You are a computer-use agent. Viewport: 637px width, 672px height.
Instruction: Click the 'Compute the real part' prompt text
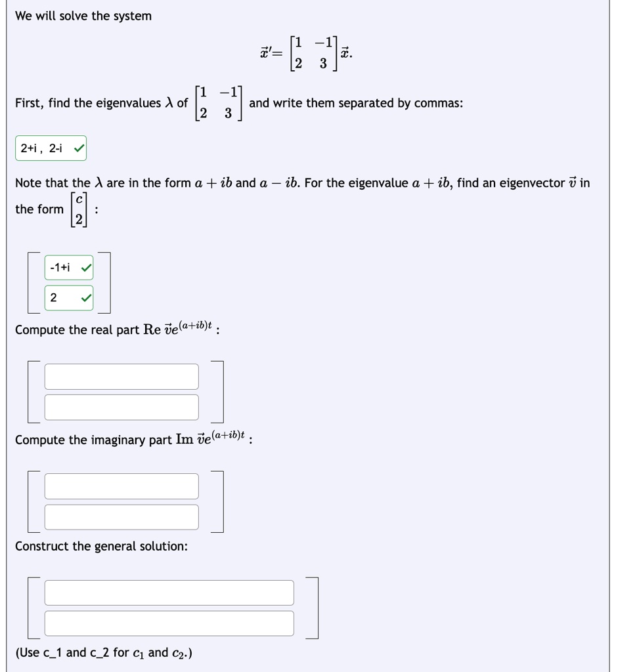[118, 329]
